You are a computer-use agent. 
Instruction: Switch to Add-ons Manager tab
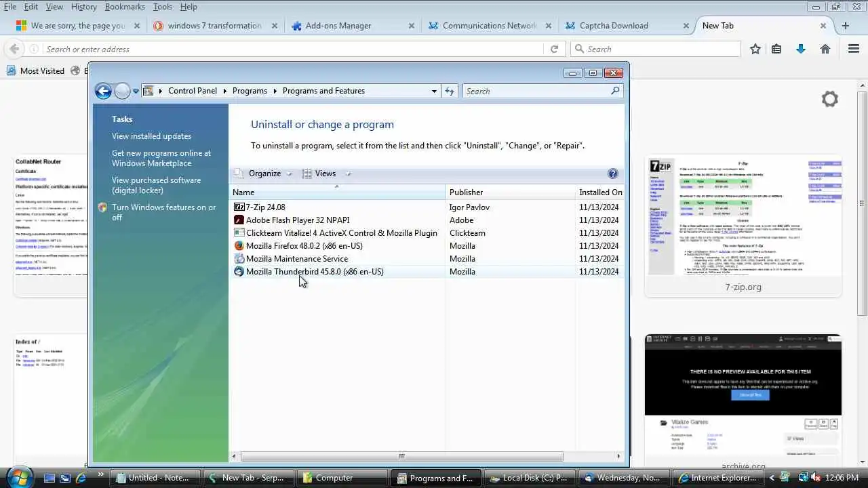coord(353,26)
